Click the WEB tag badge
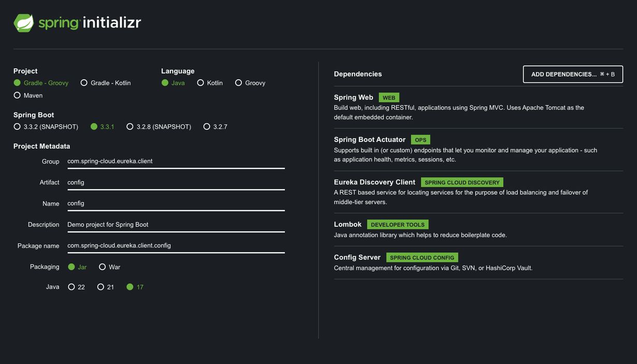 (389, 97)
